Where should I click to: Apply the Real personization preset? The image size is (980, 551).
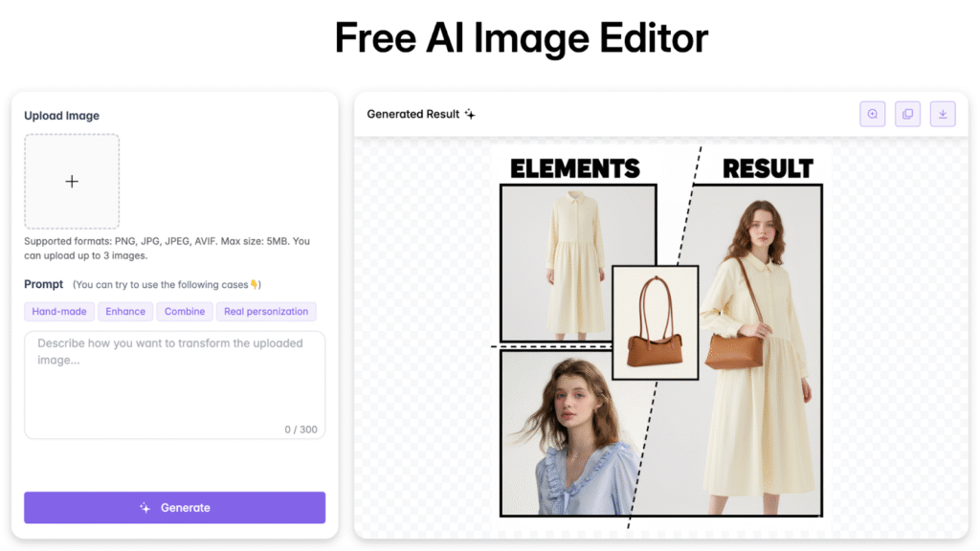(266, 312)
